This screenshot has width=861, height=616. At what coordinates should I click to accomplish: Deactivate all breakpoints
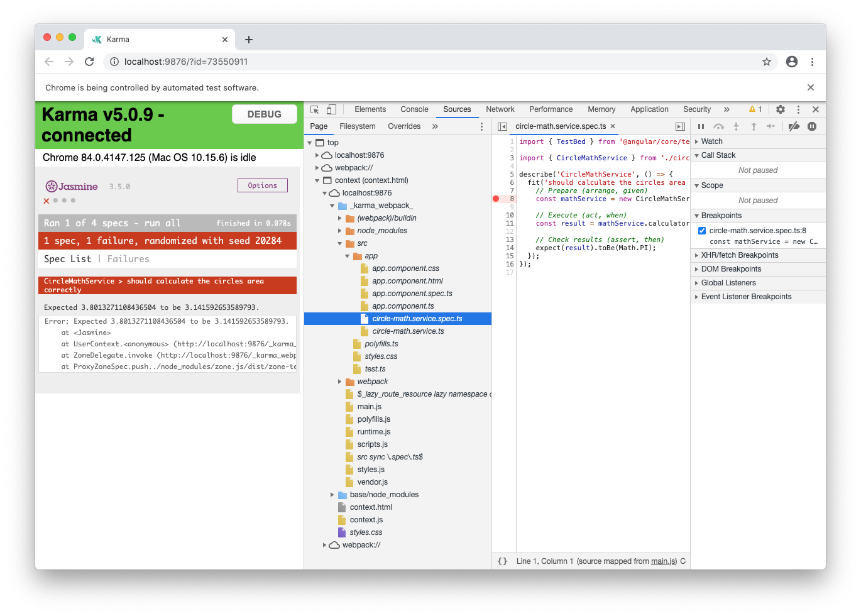tap(794, 126)
